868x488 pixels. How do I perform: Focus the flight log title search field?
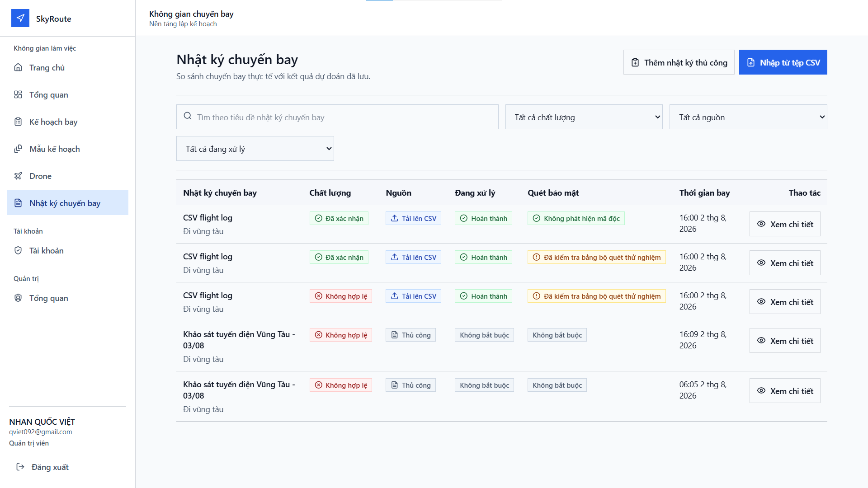[337, 117]
